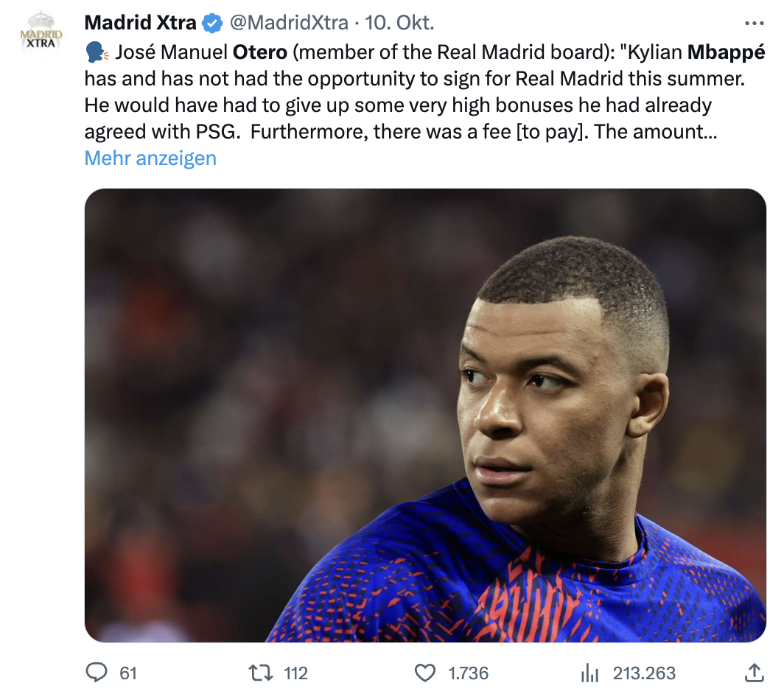Click the bold "Mbappé" text in tweet
Viewport: 784px width, 694px height.
tap(726, 53)
